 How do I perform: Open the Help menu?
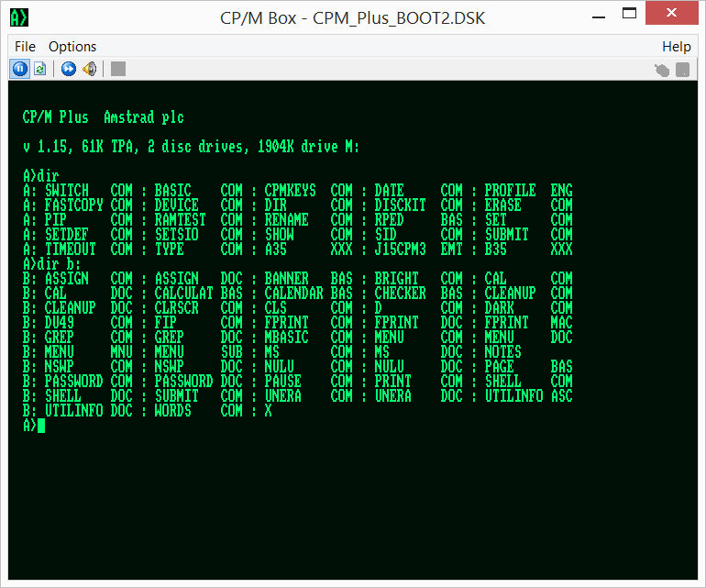(677, 47)
